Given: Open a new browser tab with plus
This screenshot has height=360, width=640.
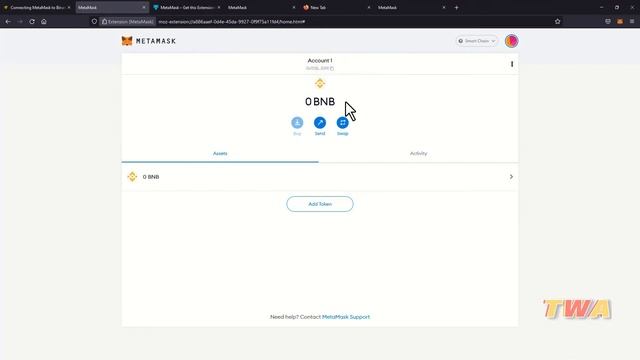Looking at the screenshot, I should [456, 7].
